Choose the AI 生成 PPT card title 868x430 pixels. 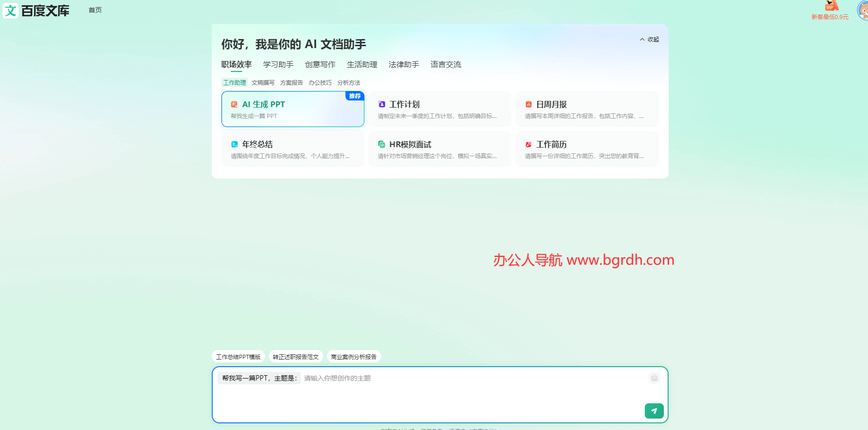pos(264,104)
